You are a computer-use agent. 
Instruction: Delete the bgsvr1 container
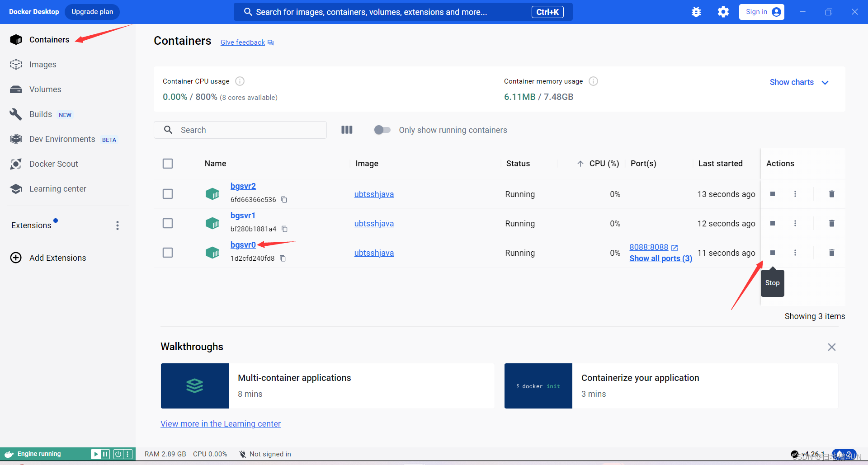point(832,223)
